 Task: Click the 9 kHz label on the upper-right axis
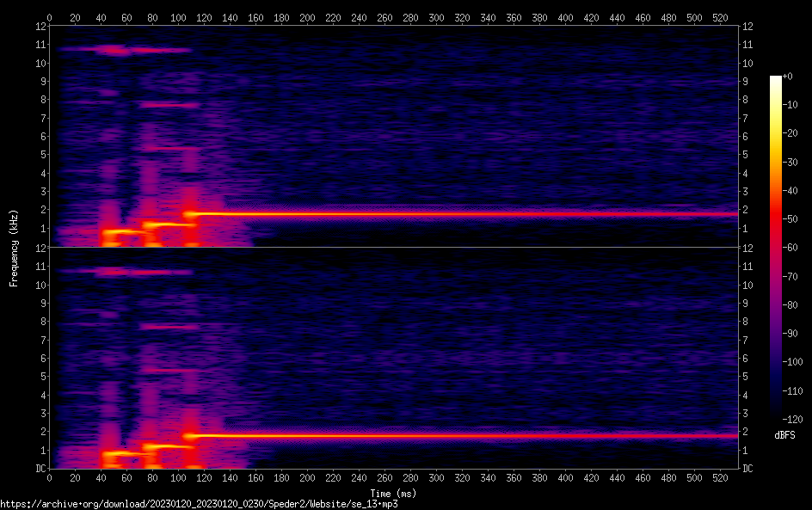click(747, 82)
